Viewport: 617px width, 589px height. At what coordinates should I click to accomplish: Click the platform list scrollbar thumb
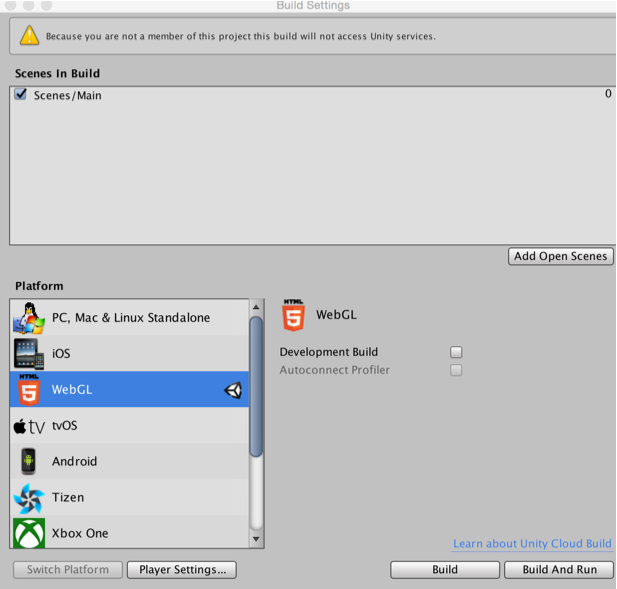coord(256,387)
